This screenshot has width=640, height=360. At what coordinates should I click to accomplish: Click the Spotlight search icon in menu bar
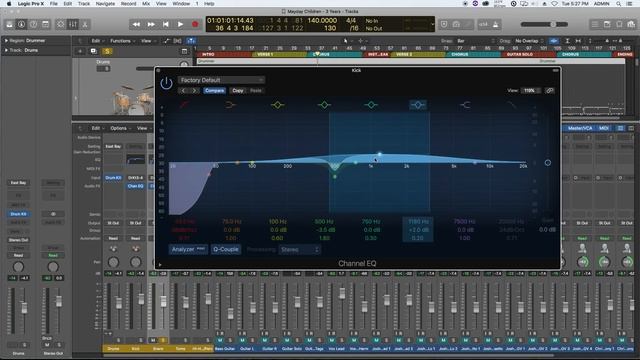tap(619, 4)
